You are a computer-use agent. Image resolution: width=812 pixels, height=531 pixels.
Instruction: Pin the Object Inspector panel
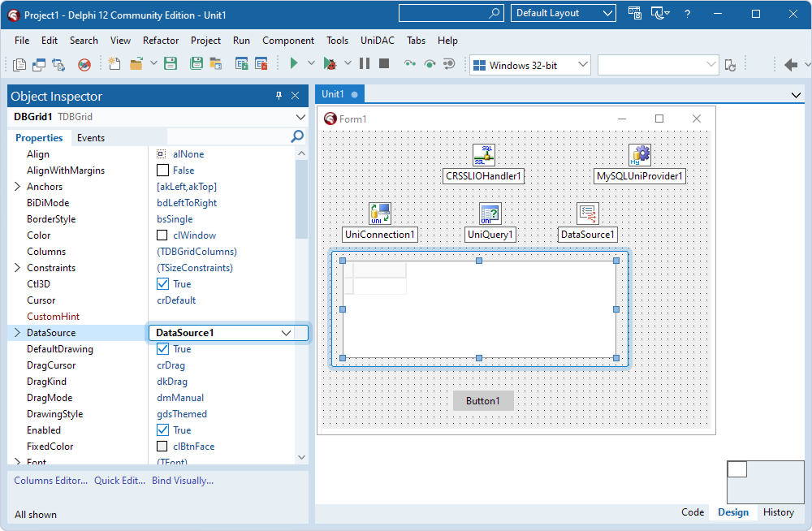(x=279, y=95)
